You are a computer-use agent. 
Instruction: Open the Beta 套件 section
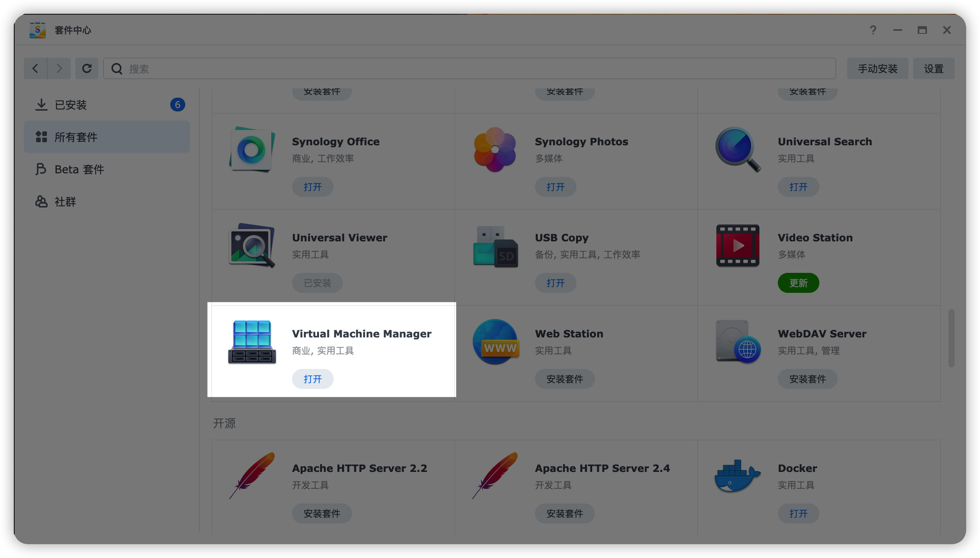pos(107,169)
